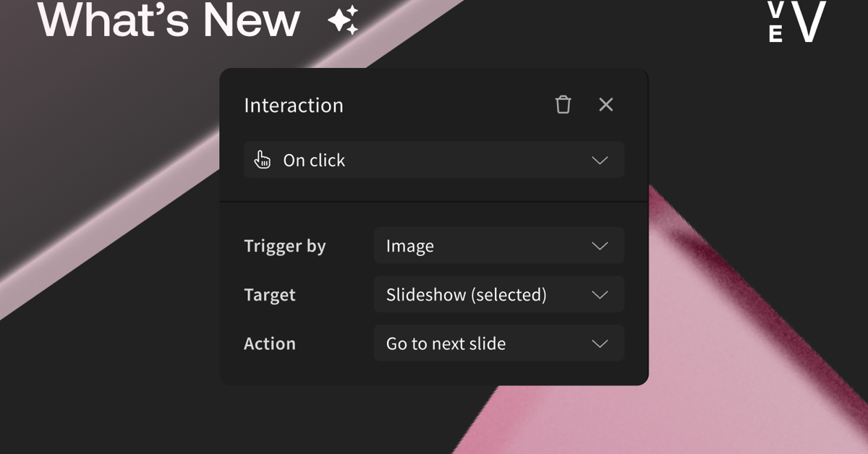Click the pointing hand cursor icon
This screenshot has width=868, height=454.
pos(263,160)
